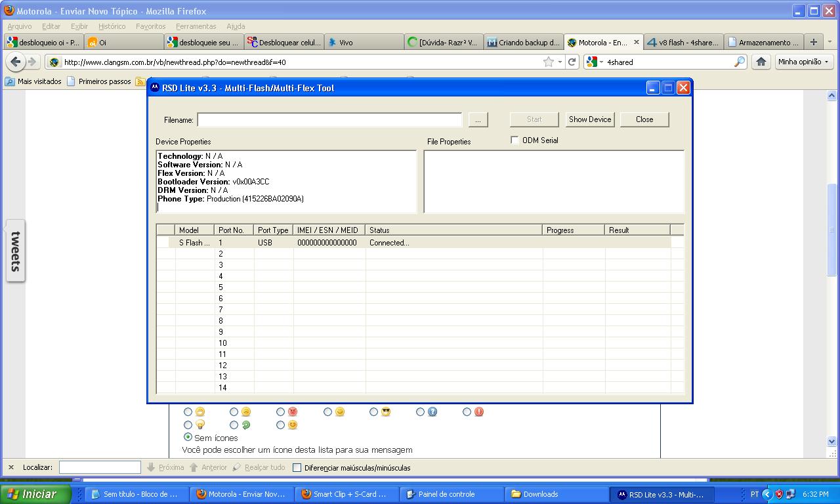Open the Iniciar start menu
This screenshot has height=504, width=840.
pos(36,494)
